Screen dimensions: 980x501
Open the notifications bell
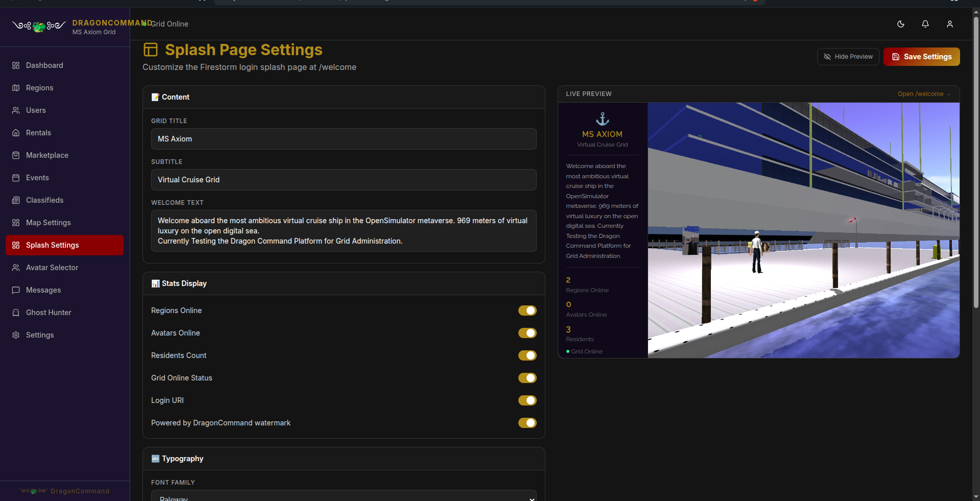pos(925,24)
